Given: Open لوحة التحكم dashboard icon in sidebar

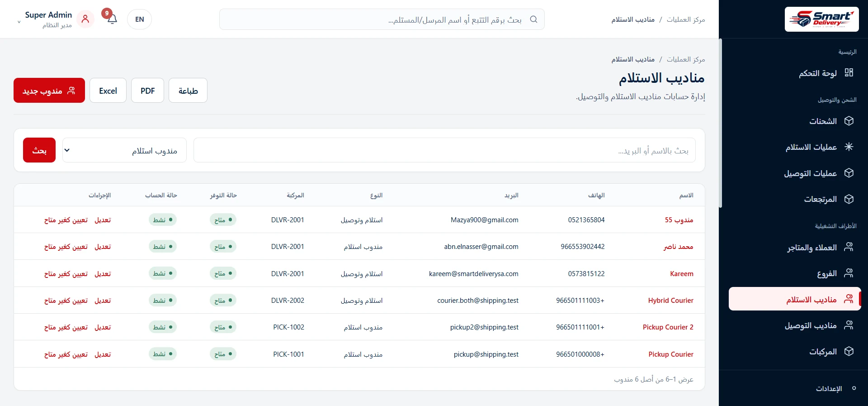Looking at the screenshot, I should coord(849,73).
